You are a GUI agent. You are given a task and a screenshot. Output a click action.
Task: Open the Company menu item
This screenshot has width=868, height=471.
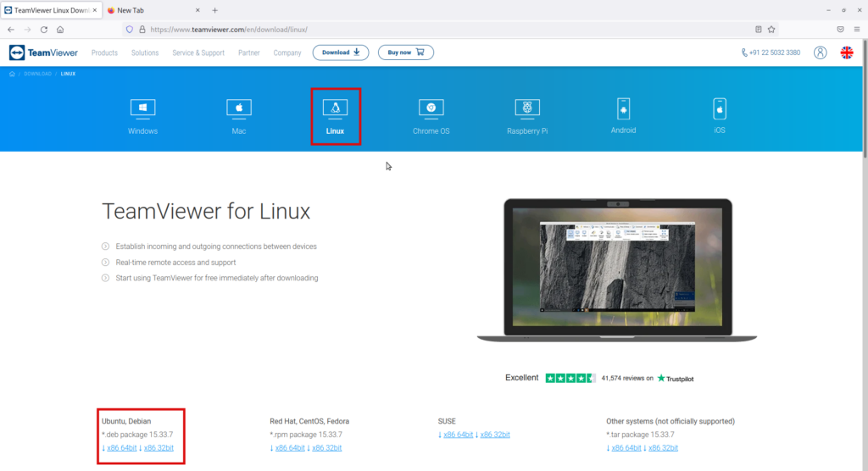pos(287,53)
